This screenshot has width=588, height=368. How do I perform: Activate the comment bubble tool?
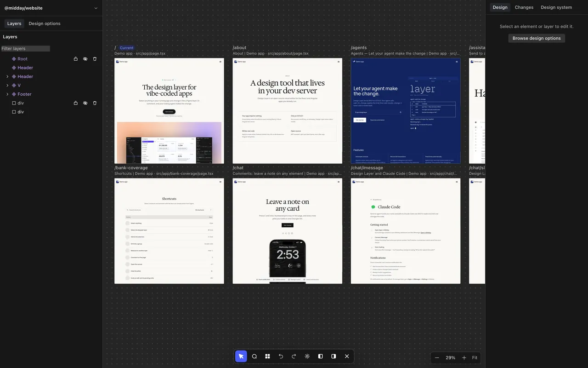click(254, 356)
